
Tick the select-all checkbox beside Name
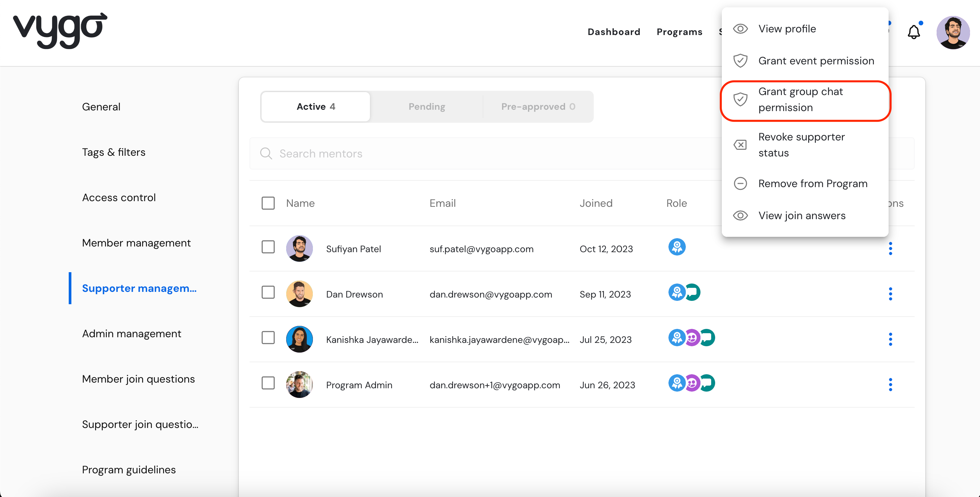coord(268,203)
